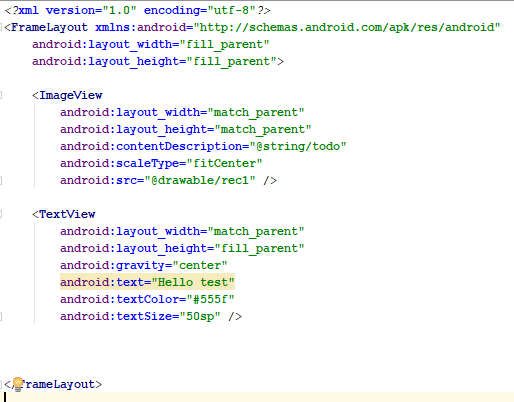Image resolution: width=514 pixels, height=402 pixels.
Task: Click the gravity="center" attribute
Action: 144,265
